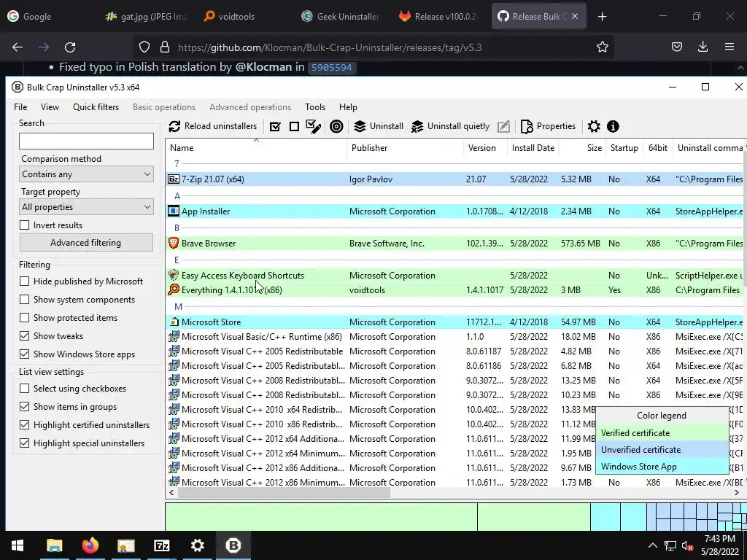Uncheck Show items in groups
The height and width of the screenshot is (560, 747).
pyautogui.click(x=24, y=407)
